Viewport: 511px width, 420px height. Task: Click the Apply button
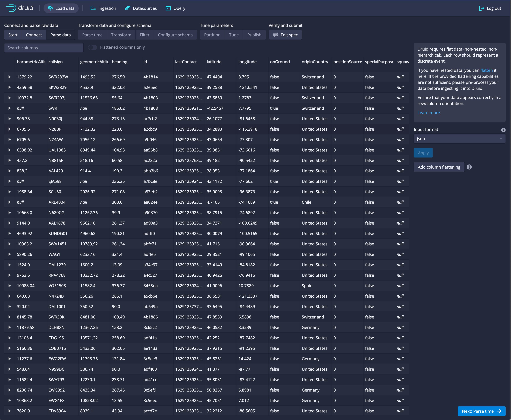(423, 153)
